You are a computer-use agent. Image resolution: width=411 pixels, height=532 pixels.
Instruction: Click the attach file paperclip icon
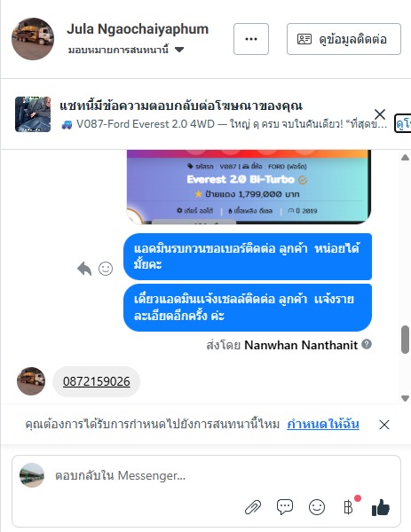click(x=253, y=507)
